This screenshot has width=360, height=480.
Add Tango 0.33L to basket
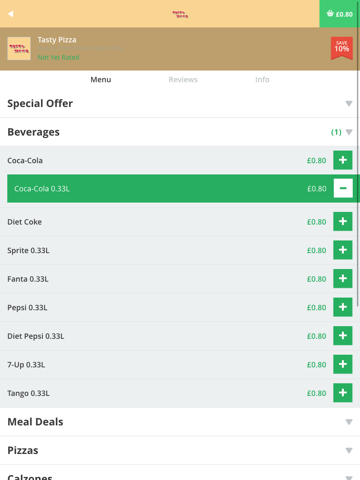click(x=343, y=393)
